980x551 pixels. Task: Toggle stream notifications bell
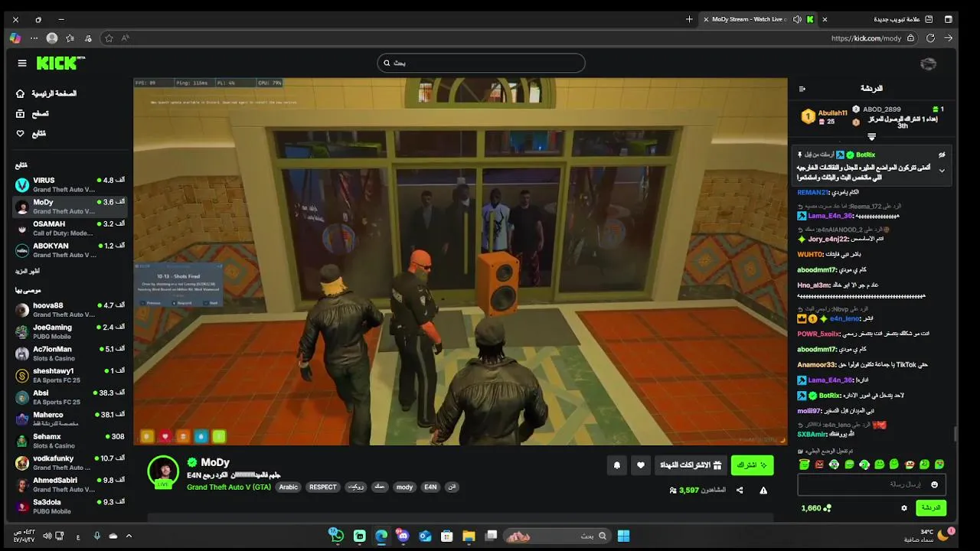coord(617,465)
